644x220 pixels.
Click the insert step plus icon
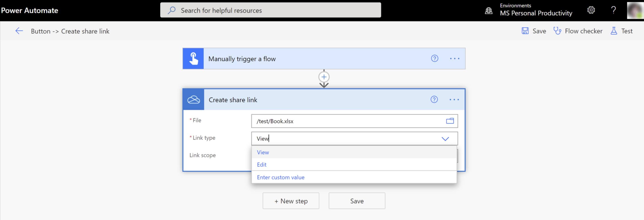pyautogui.click(x=324, y=77)
